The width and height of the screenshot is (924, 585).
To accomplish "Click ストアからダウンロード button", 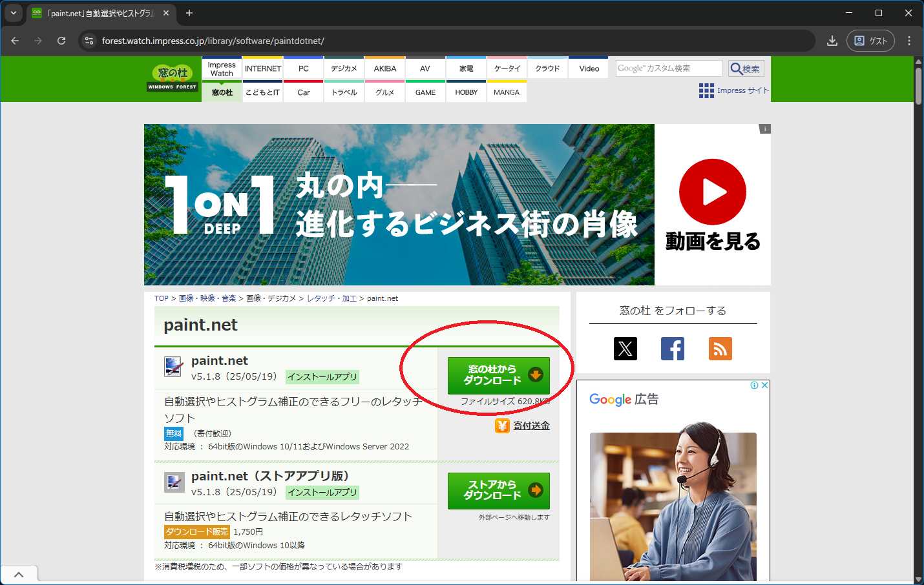I will pyautogui.click(x=499, y=491).
